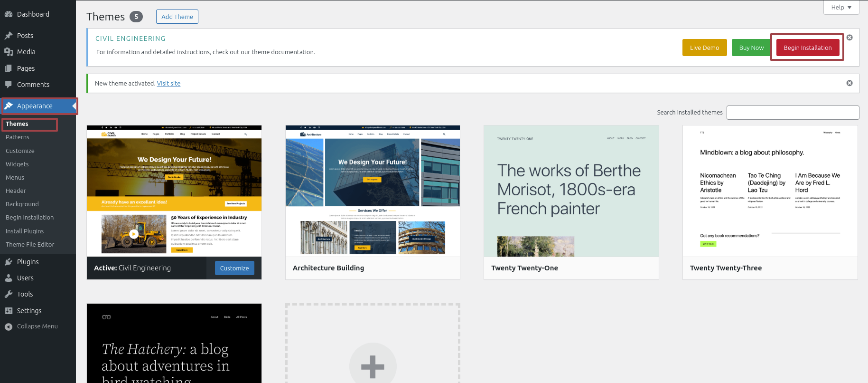This screenshot has width=868, height=383.
Task: Click the red Begin Installation button
Action: pos(808,48)
